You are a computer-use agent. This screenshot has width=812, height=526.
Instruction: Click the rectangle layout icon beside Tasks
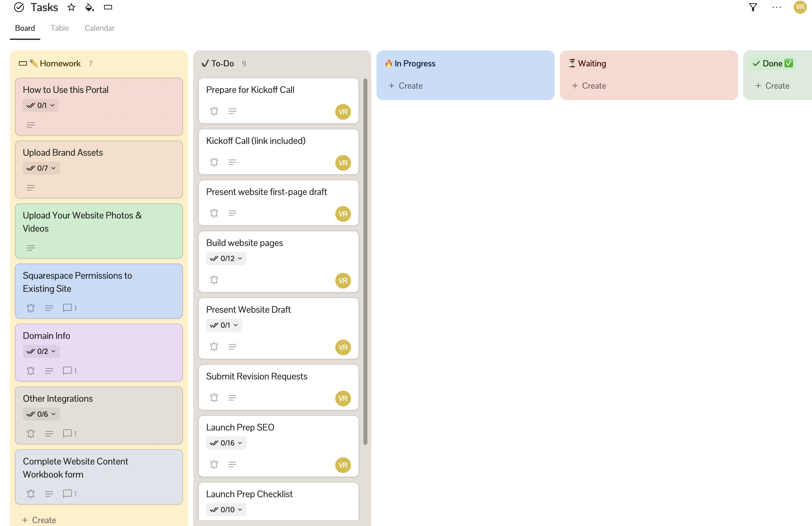click(x=108, y=7)
